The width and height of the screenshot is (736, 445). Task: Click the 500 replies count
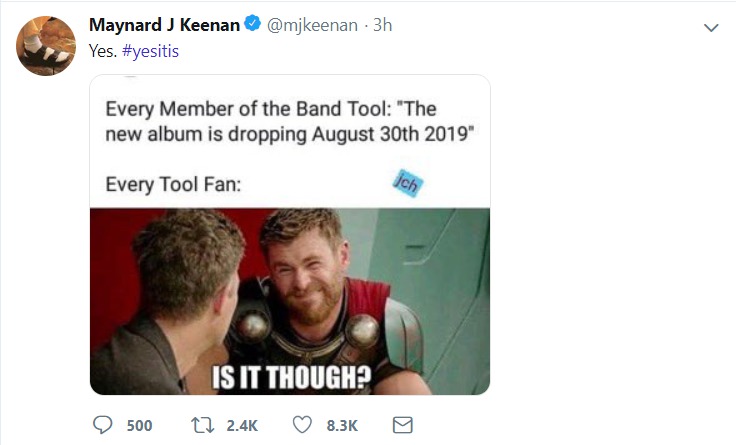pyautogui.click(x=139, y=426)
